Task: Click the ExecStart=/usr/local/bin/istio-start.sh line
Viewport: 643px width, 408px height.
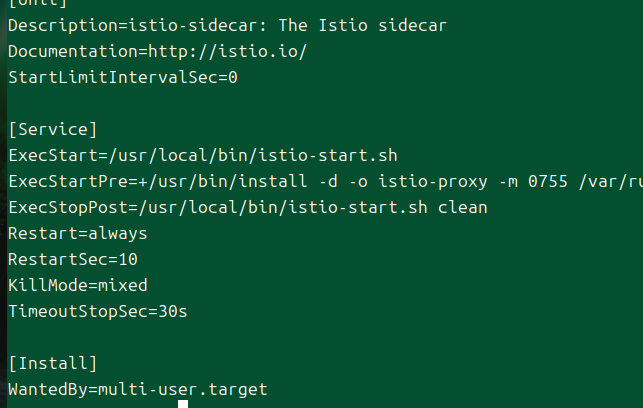Action: (203, 155)
